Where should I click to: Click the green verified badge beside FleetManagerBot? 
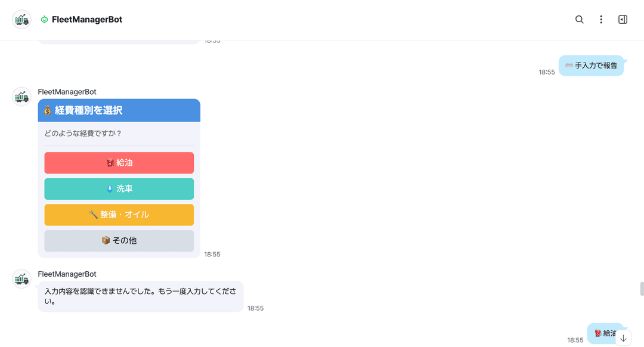coord(44,19)
